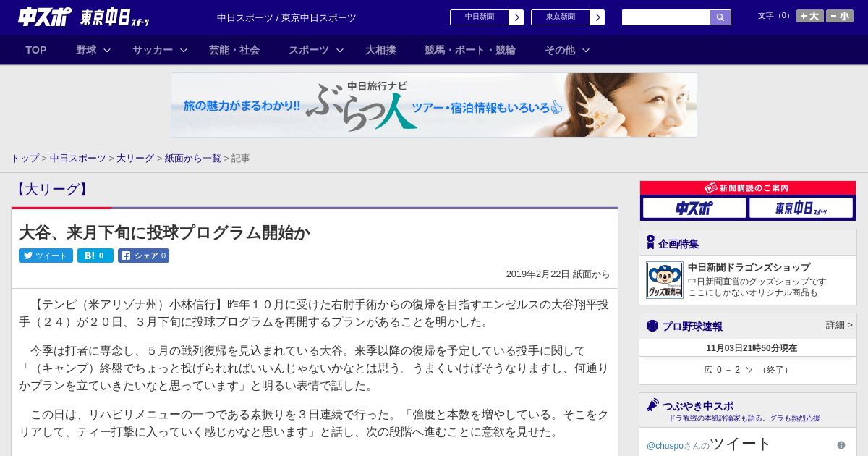Click the つぶやき中スポ megaphone icon

click(x=652, y=405)
